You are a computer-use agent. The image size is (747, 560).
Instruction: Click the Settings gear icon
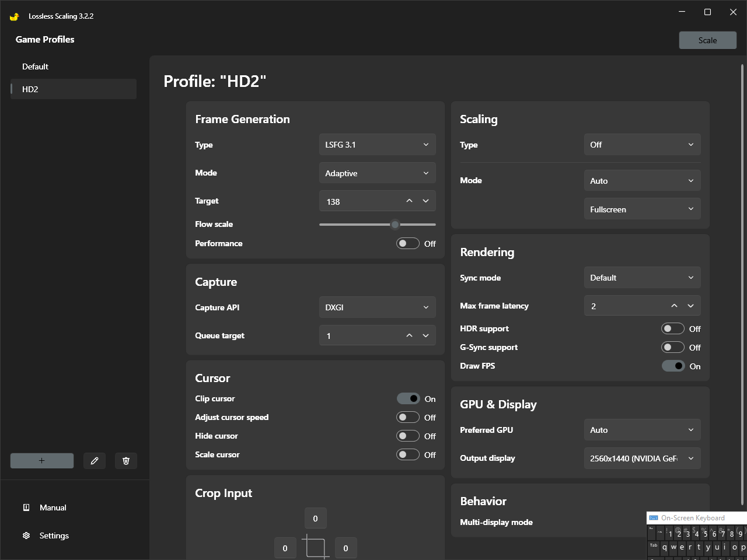26,535
